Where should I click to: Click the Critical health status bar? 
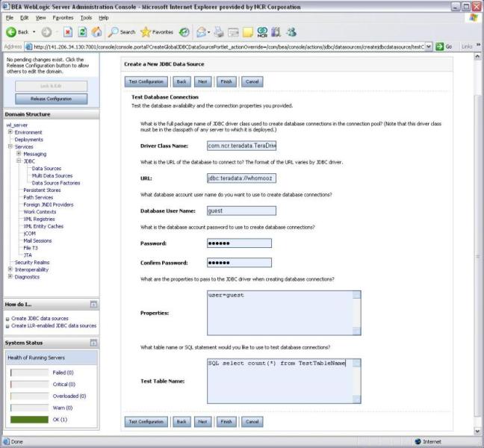tap(29, 385)
